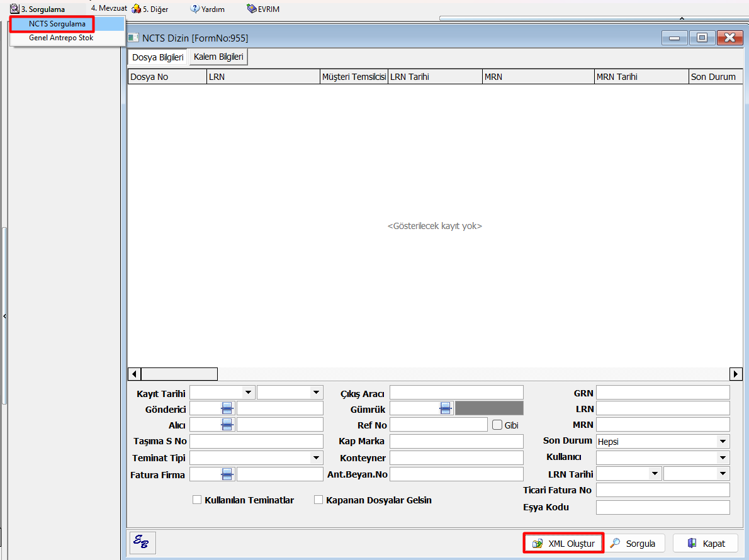Open lookup icon beside Alıcı field
Viewport: 749px width, 560px height.
(x=227, y=425)
